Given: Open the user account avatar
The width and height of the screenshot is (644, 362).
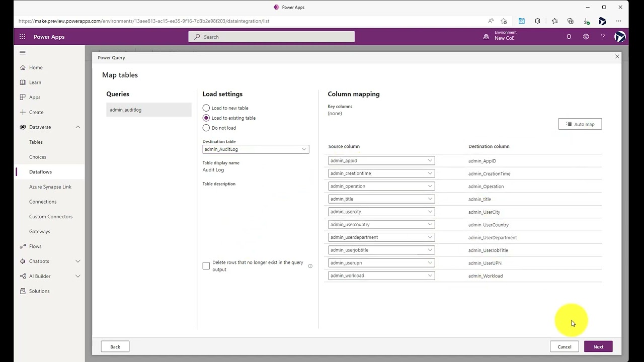Looking at the screenshot, I should point(620,37).
